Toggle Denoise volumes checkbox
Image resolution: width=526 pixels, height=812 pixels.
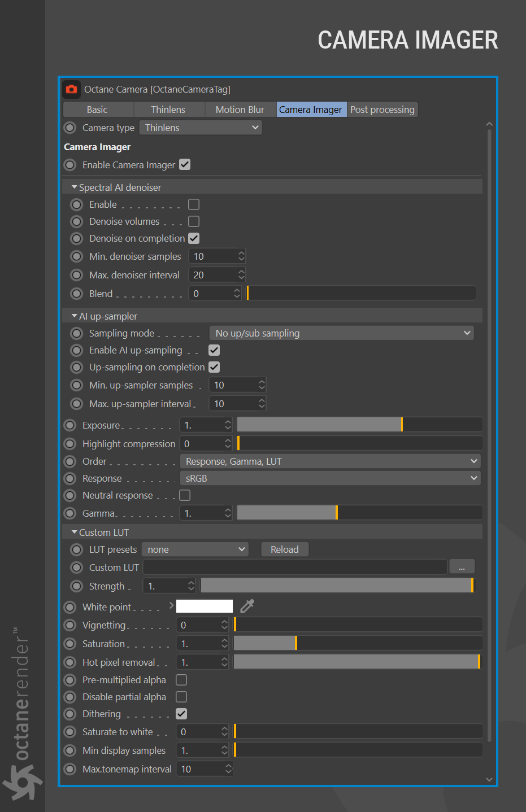pos(194,221)
